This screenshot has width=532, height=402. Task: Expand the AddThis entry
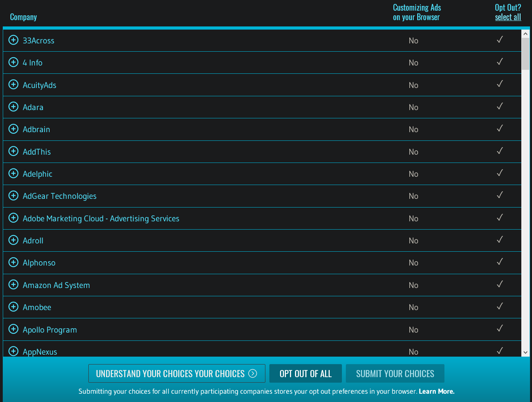point(13,151)
